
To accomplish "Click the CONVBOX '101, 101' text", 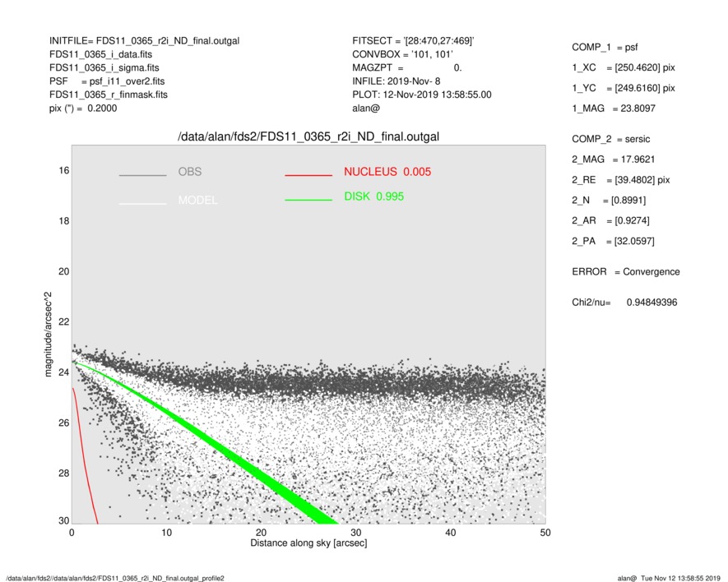I will 402,54.
